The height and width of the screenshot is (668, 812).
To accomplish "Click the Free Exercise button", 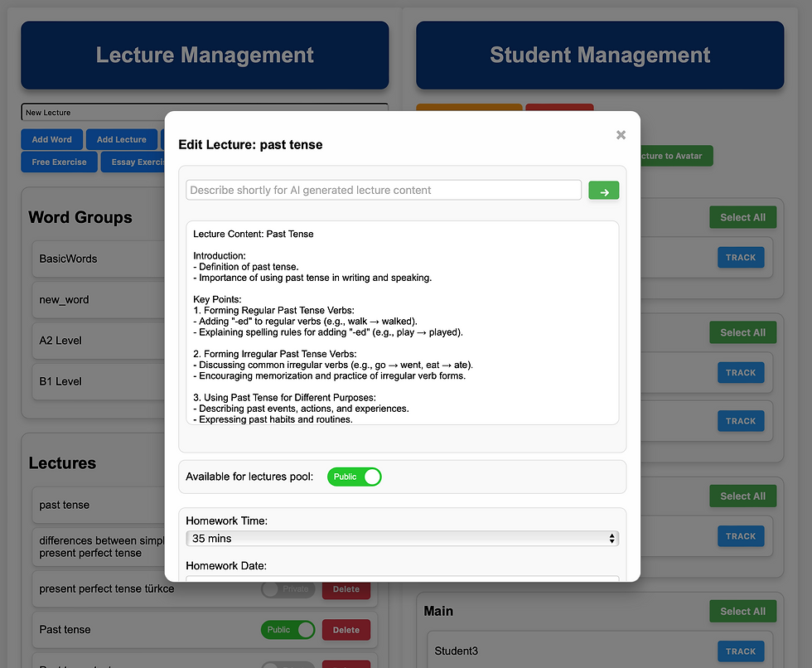I will pyautogui.click(x=59, y=162).
